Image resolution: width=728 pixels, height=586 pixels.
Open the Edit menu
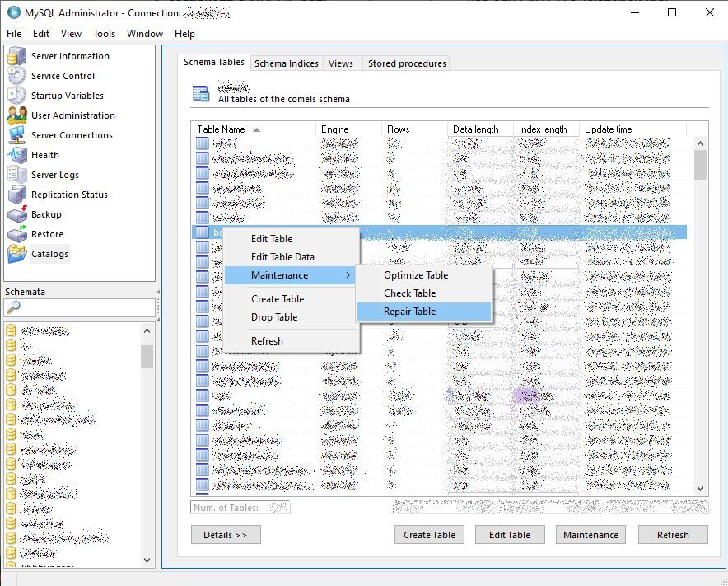pos(41,34)
